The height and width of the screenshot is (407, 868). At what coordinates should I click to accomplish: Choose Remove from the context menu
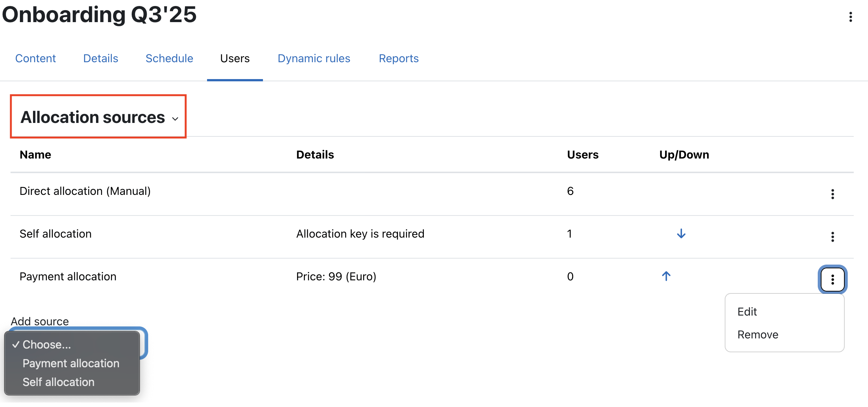click(x=758, y=335)
